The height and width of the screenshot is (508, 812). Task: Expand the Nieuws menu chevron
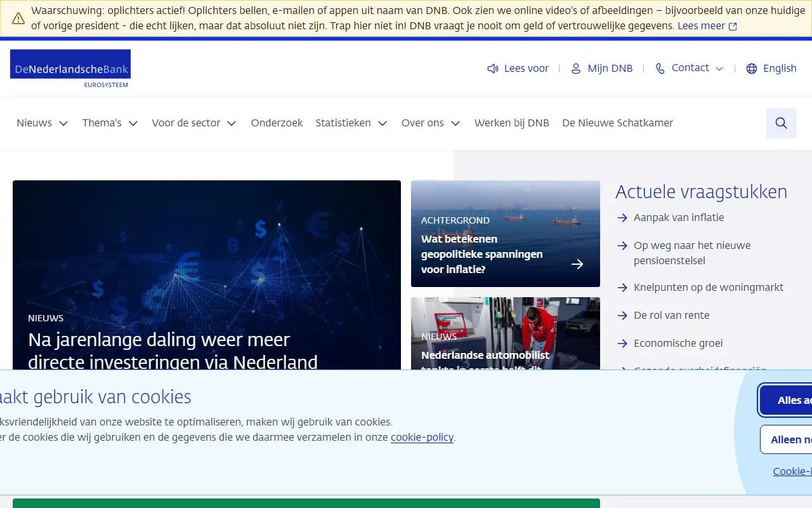tap(63, 123)
